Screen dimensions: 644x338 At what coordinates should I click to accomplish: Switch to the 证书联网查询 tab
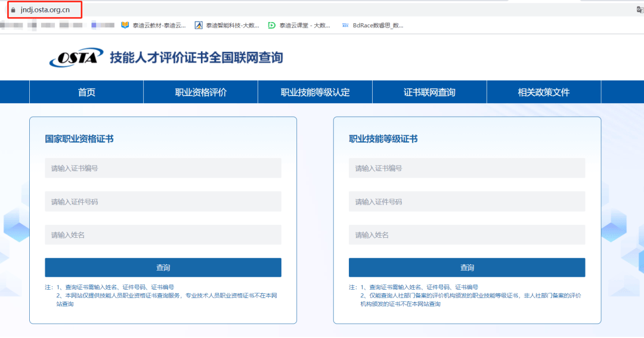click(x=429, y=92)
